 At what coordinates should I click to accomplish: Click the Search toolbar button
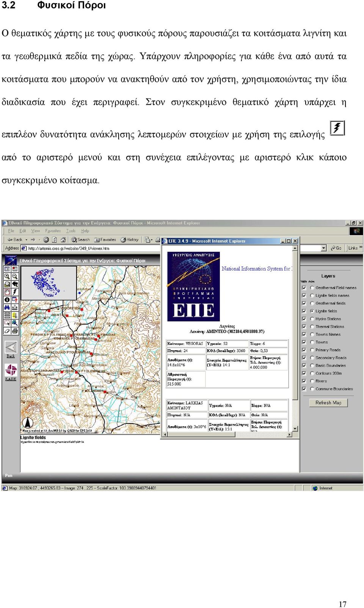tap(80, 239)
